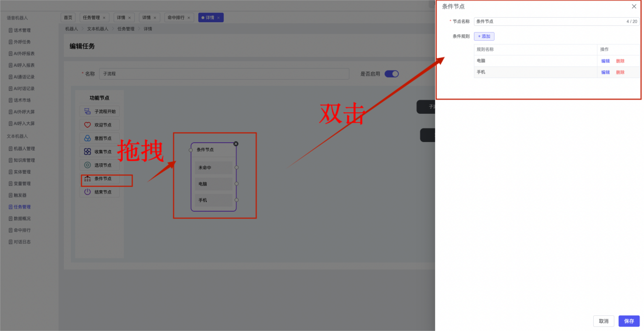Select the 意图节点 icon in node palette
The width and height of the screenshot is (644, 331).
[88, 138]
